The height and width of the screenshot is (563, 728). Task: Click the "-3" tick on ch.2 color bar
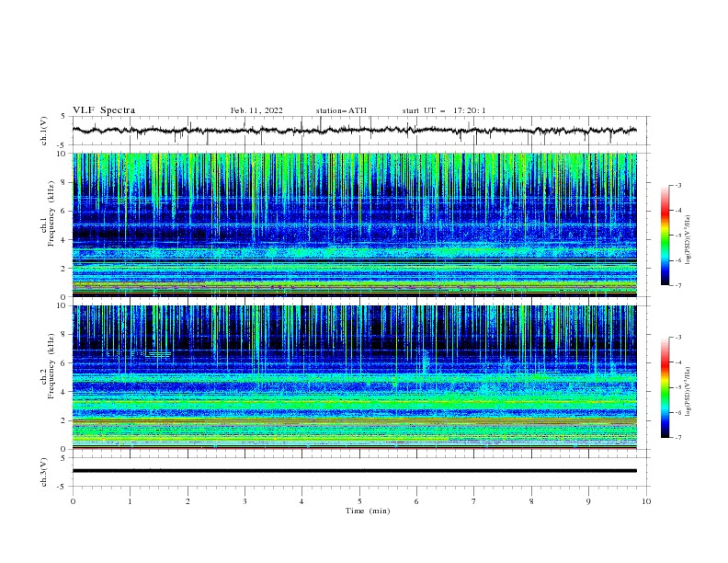click(677, 338)
